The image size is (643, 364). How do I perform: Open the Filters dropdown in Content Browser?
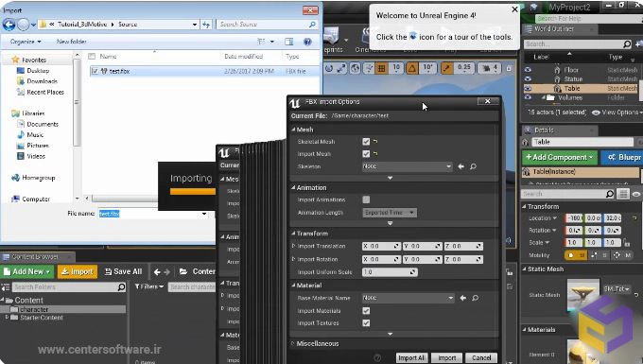point(149,286)
